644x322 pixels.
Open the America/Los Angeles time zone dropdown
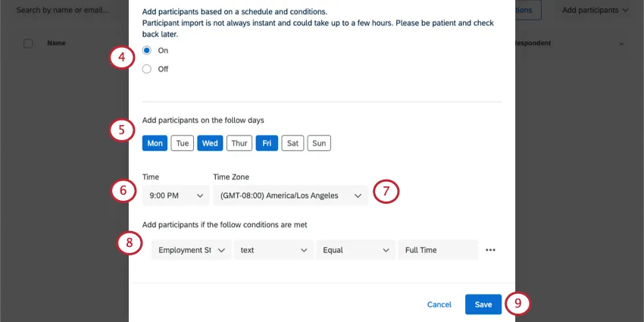(x=290, y=195)
